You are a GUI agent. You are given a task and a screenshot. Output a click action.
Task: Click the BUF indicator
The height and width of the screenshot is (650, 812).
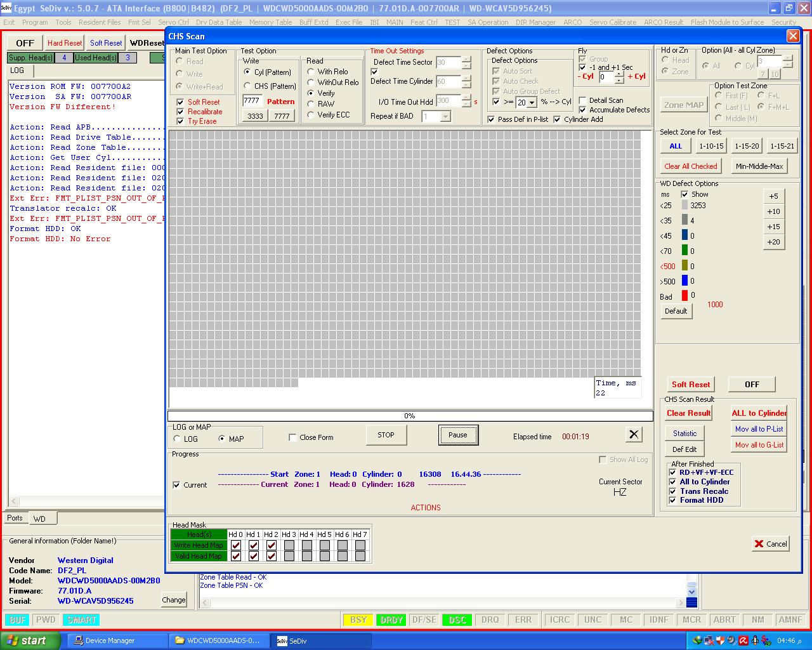tap(18, 620)
